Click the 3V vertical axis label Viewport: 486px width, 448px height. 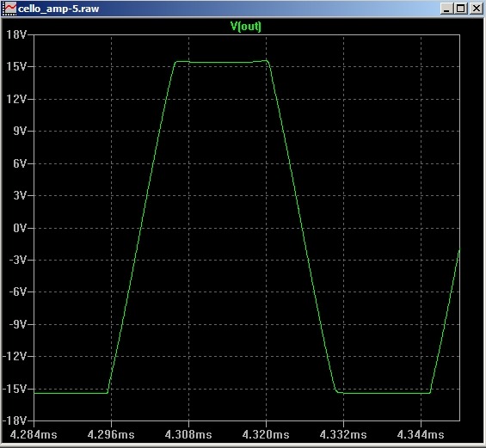click(x=20, y=195)
